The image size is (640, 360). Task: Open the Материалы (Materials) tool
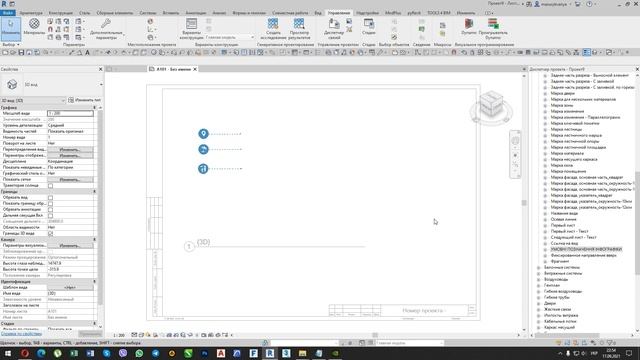tap(34, 27)
